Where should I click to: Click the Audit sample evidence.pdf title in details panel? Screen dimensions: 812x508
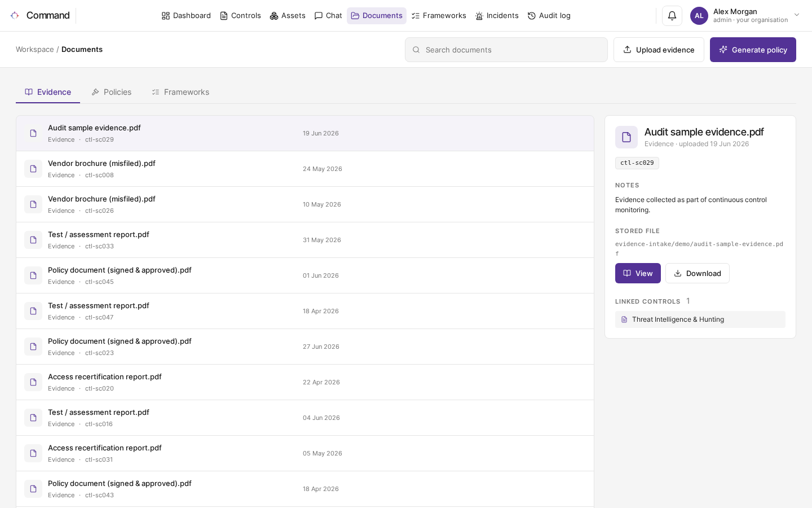click(x=704, y=132)
